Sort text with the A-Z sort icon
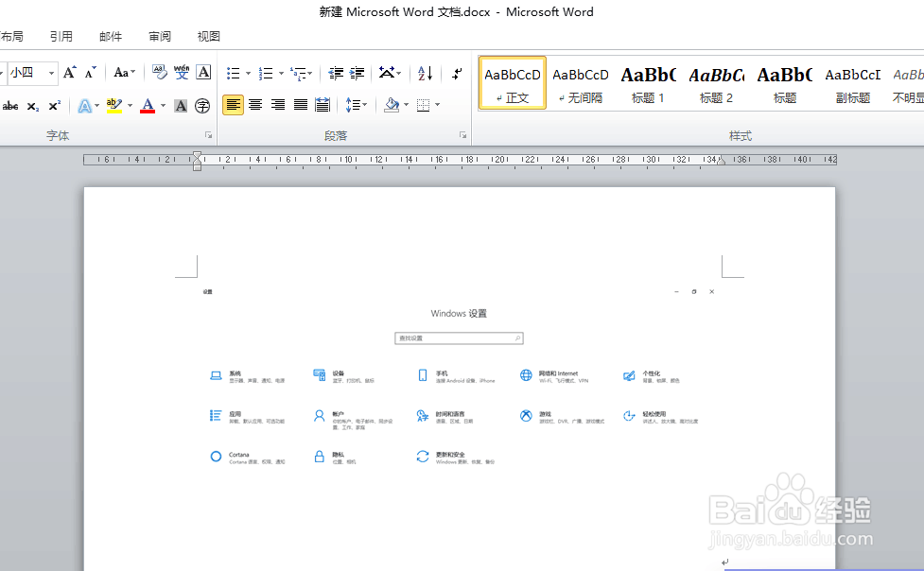 (425, 73)
